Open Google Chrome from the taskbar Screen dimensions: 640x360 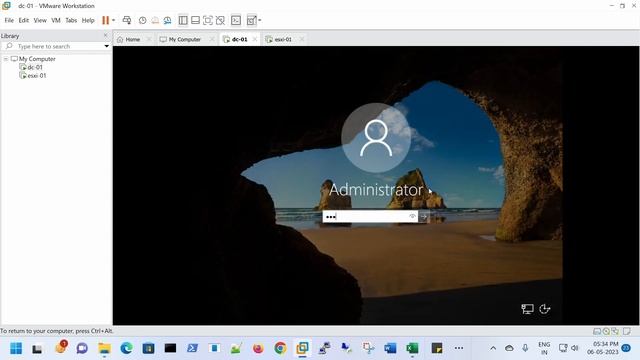pyautogui.click(x=280, y=348)
